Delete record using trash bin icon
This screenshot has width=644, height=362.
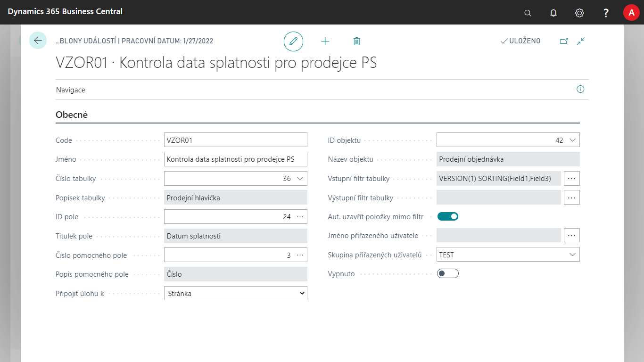tap(356, 41)
